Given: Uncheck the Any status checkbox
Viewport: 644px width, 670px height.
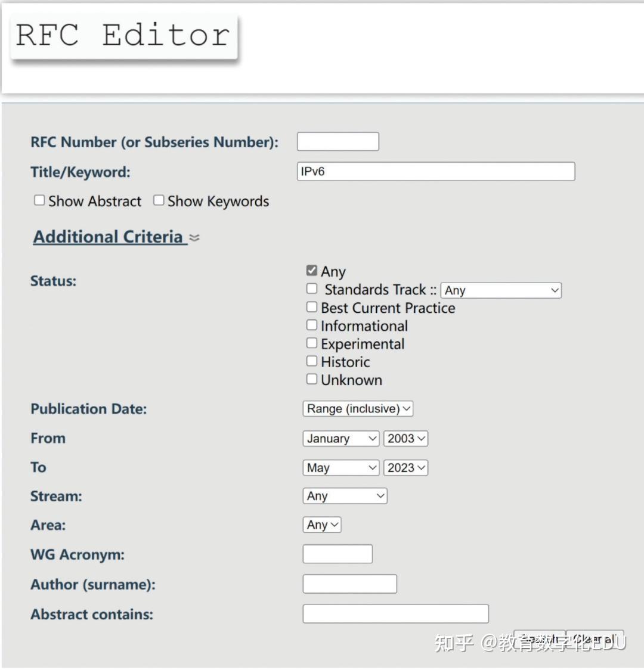Looking at the screenshot, I should point(312,269).
